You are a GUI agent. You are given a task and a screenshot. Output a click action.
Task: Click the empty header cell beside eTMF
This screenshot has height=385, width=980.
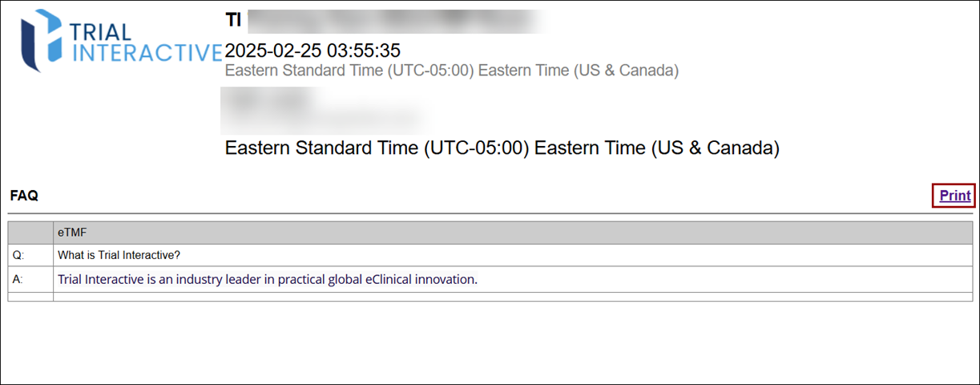coord(30,233)
